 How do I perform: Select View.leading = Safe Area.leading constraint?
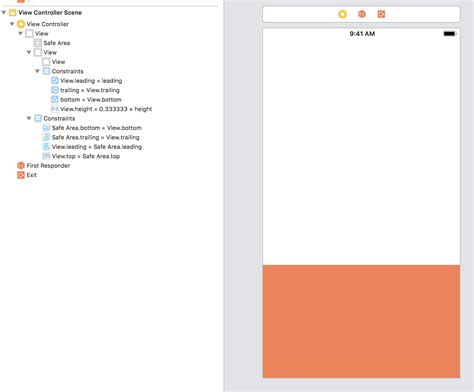pyautogui.click(x=97, y=147)
